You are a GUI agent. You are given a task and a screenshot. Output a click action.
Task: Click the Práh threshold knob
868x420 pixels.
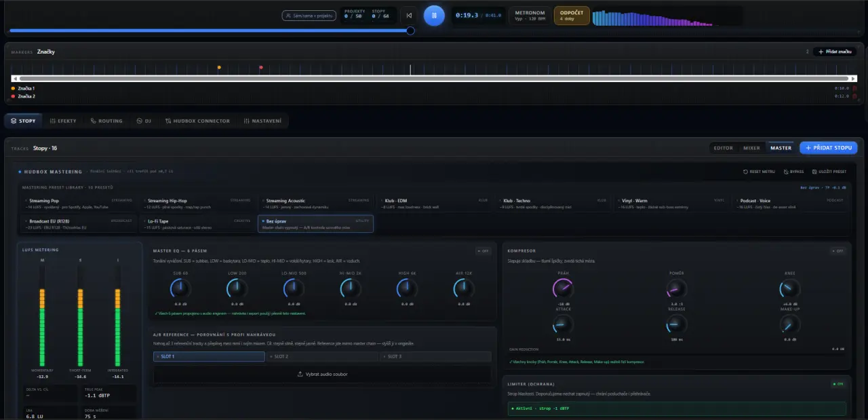[x=564, y=289]
